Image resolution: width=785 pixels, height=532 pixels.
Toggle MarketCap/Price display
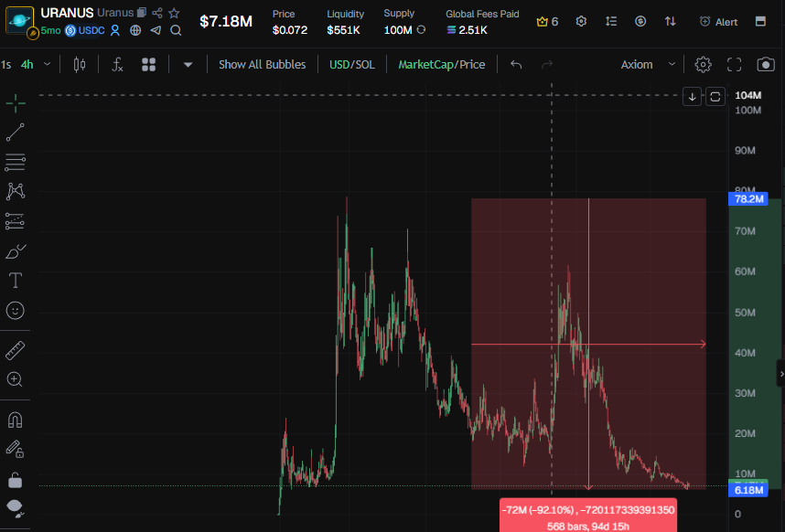tap(442, 65)
